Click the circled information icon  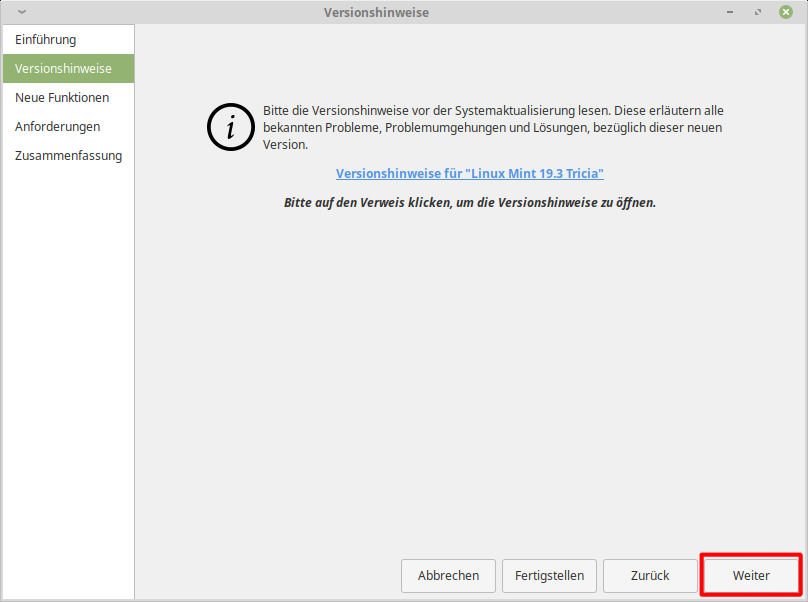(231, 126)
